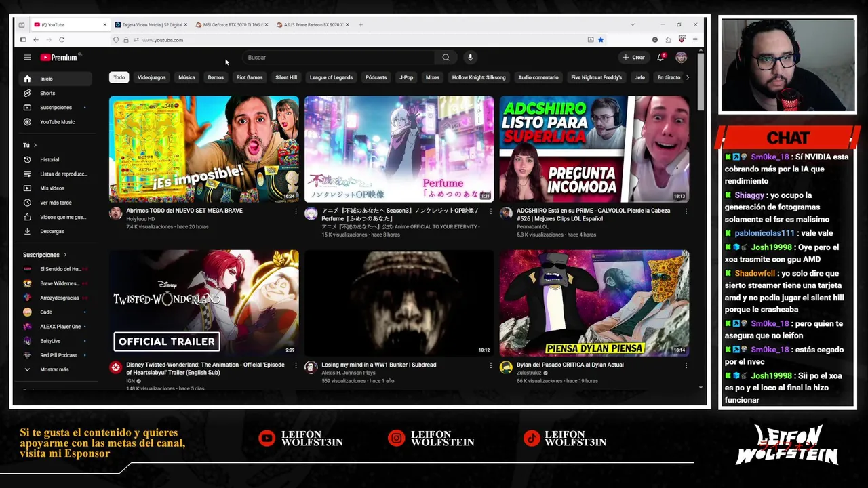Open options for ADCSHIIRO video
Screen dimensions: 868x488
[686, 211]
